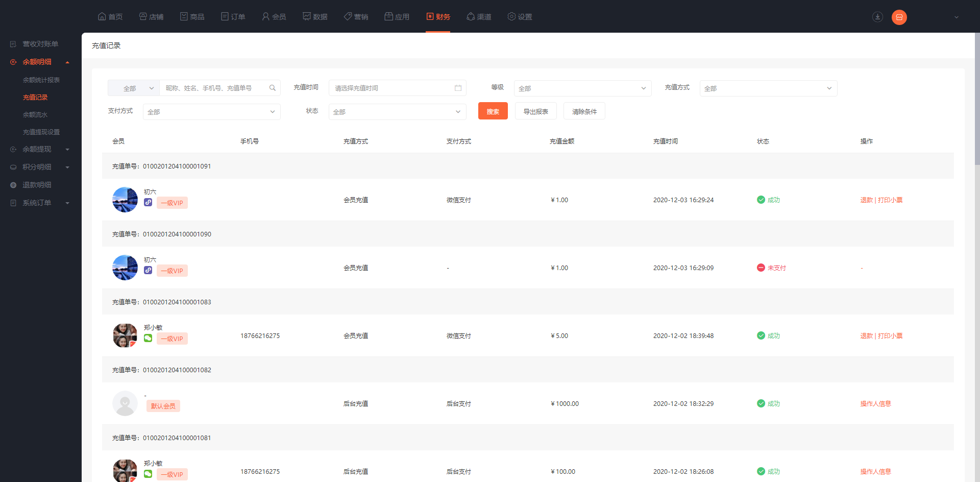980x482 pixels.
Task: Click the 导出报表 export button
Action: [x=536, y=111]
